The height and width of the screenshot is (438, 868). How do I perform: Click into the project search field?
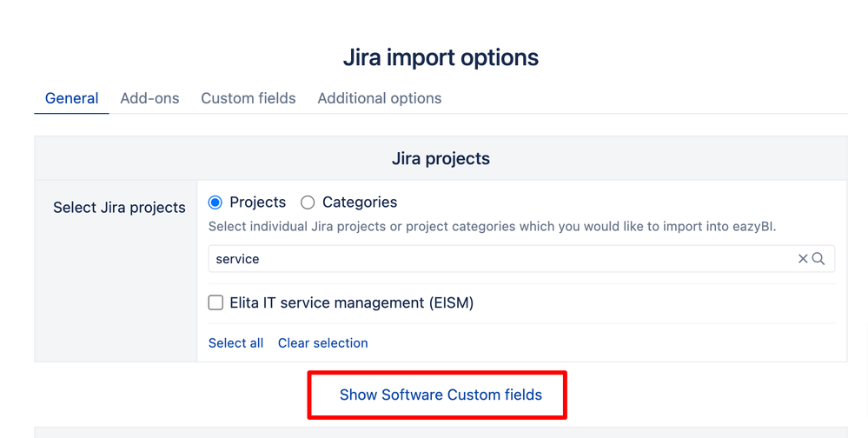[495, 259]
